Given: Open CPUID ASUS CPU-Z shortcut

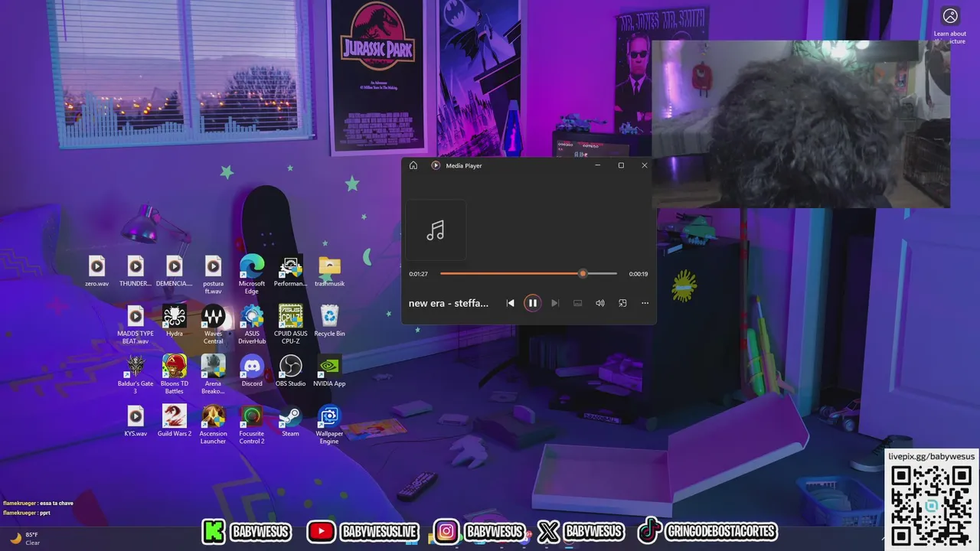Looking at the screenshot, I should pyautogui.click(x=290, y=324).
